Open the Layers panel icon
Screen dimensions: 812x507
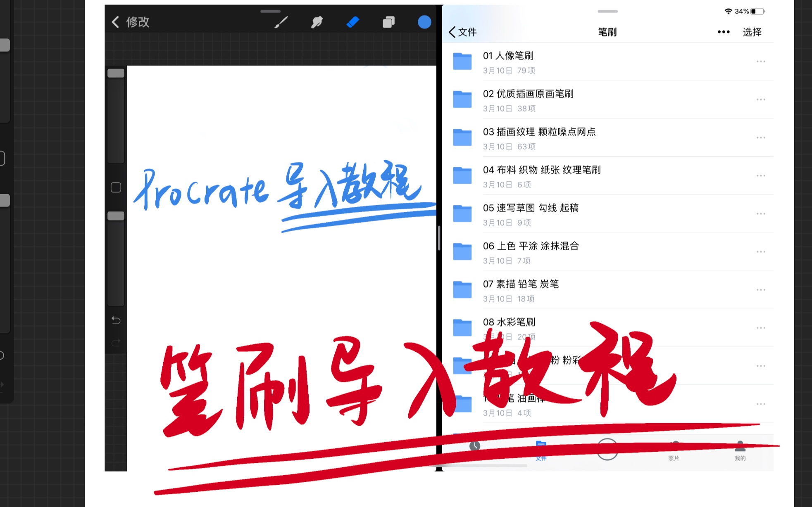[x=388, y=22]
